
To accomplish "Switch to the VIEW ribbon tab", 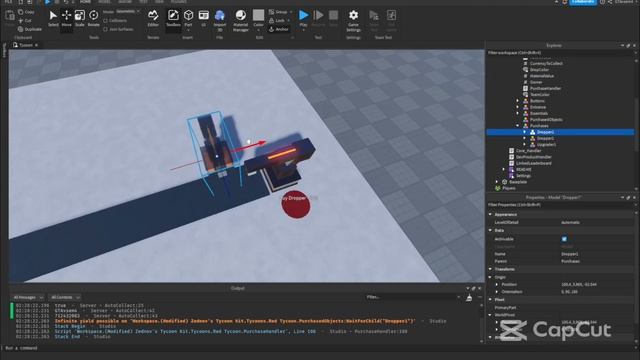I will pos(159,2).
